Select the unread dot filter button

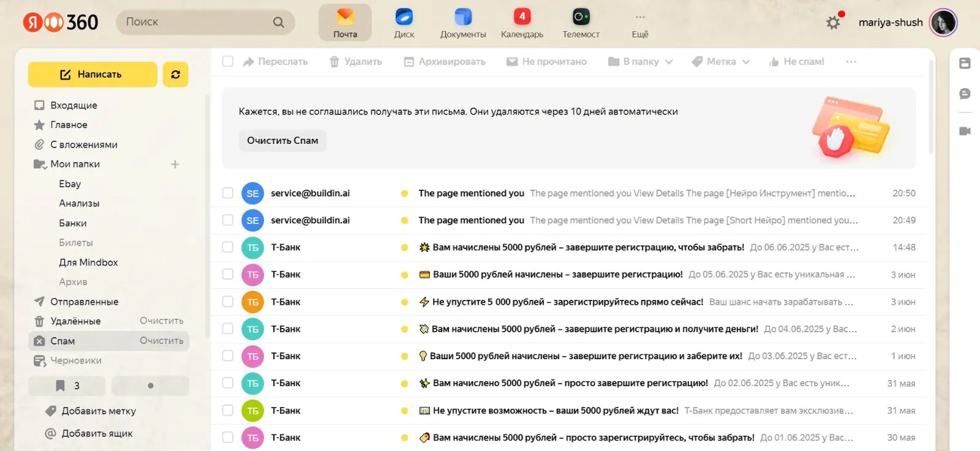click(150, 386)
